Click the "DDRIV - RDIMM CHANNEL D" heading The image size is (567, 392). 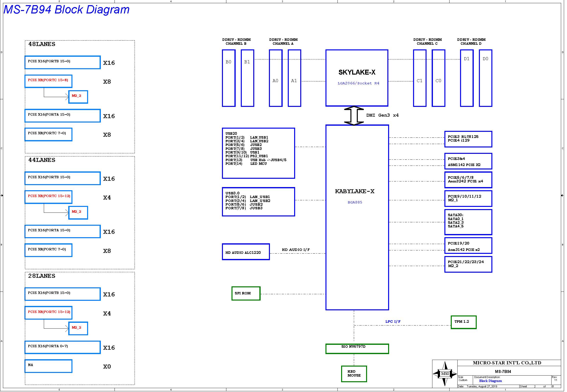coord(471,42)
